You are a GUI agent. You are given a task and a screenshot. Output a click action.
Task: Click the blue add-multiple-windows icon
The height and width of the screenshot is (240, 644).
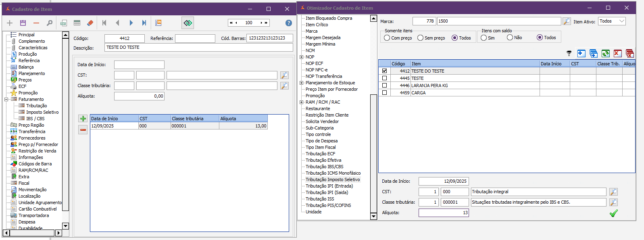593,53
